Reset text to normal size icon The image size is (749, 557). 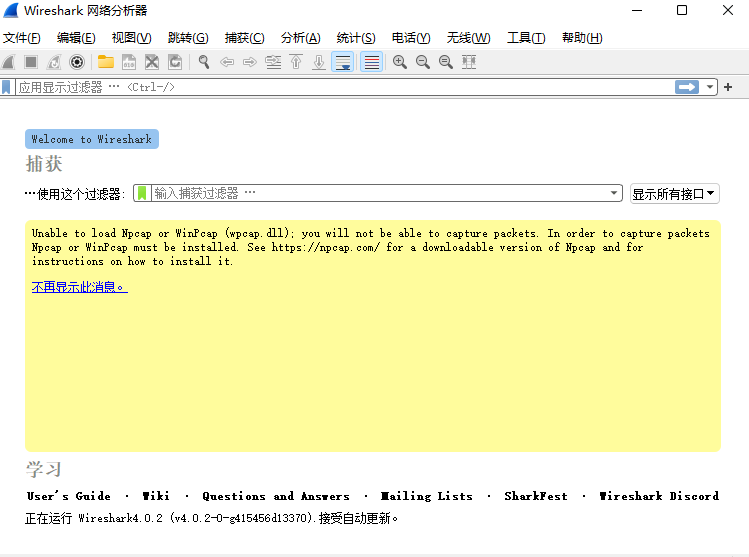tap(446, 62)
